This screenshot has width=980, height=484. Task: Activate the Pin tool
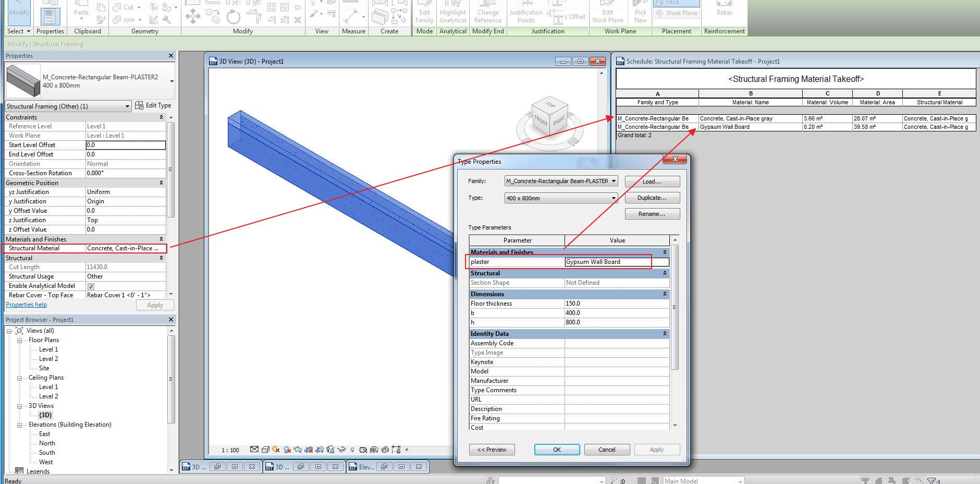pos(297,7)
